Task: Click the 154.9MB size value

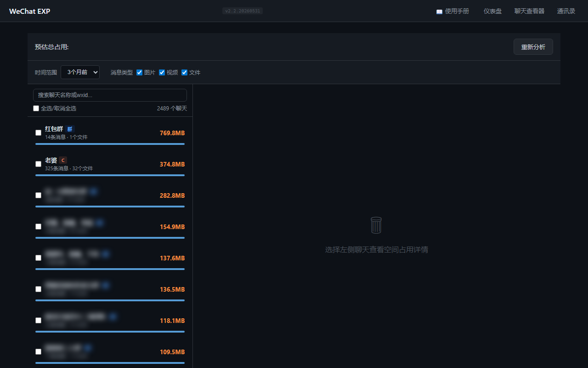Action: 172,227
